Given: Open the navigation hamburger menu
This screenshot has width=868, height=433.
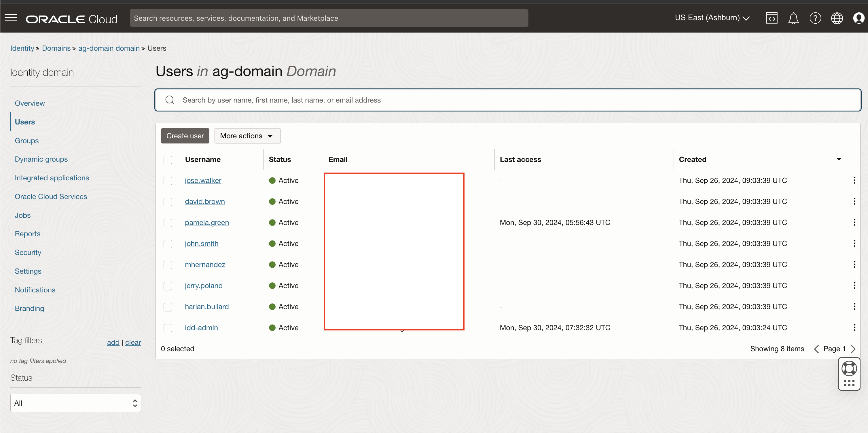Looking at the screenshot, I should [x=10, y=18].
